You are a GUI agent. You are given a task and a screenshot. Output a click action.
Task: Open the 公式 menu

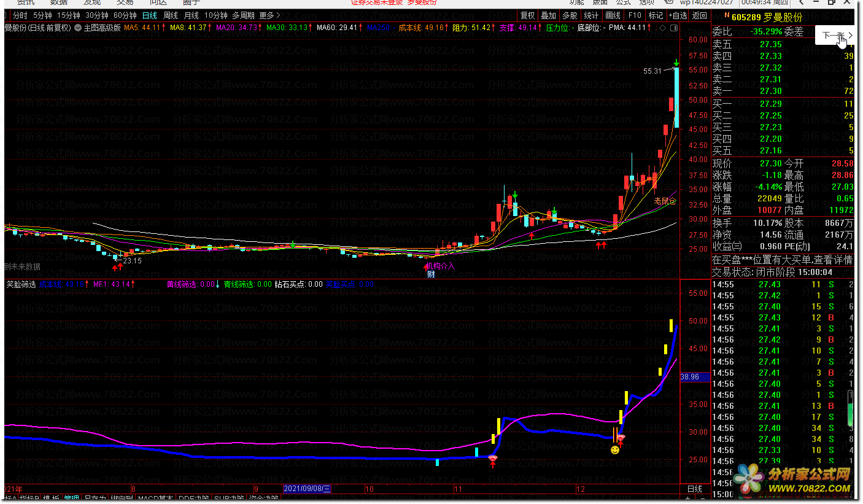point(623,2)
